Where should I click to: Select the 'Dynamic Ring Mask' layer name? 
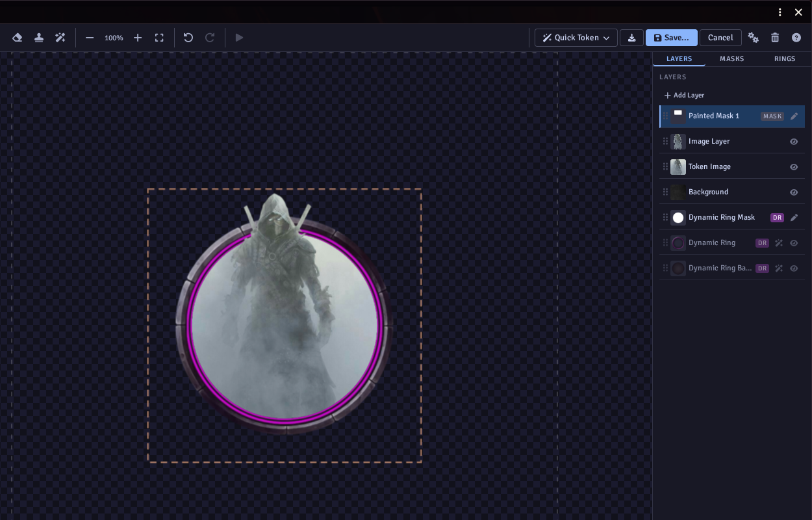tap(722, 218)
